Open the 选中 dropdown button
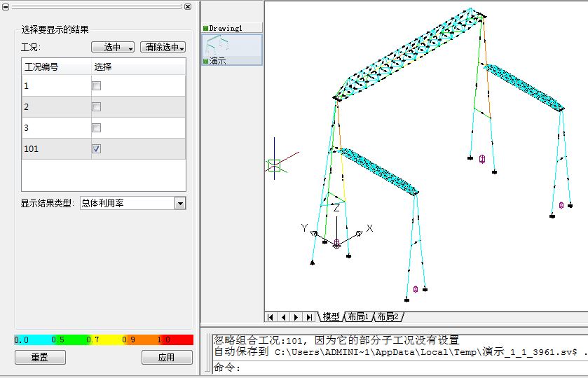 113,48
